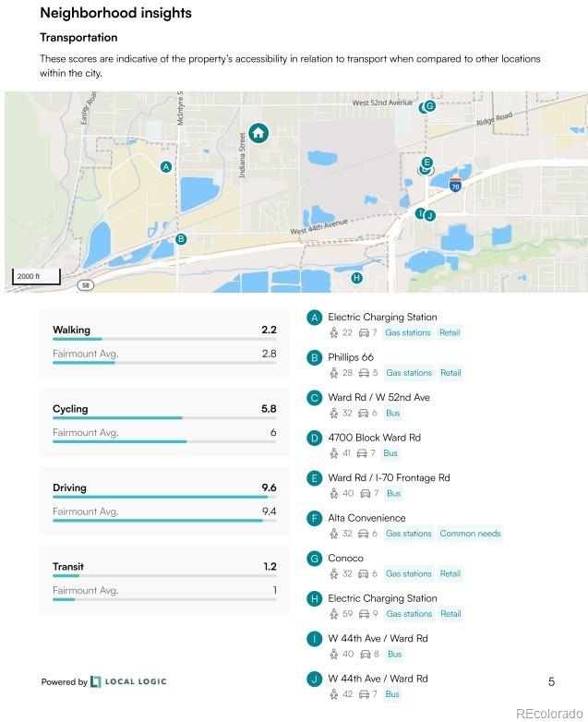This screenshot has height=722, width=588.
Task: Click the Transit score bar
Action: pyautogui.click(x=164, y=576)
